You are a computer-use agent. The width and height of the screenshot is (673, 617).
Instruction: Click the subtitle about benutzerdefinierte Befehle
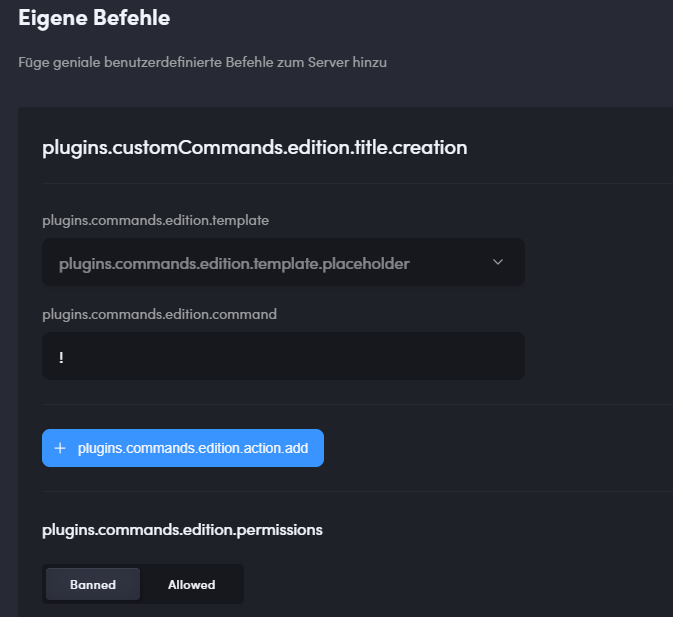click(203, 63)
